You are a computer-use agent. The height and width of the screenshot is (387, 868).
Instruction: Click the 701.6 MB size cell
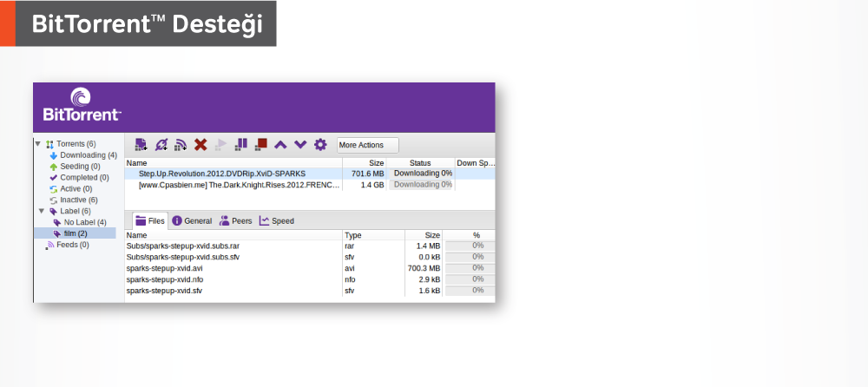[367, 174]
